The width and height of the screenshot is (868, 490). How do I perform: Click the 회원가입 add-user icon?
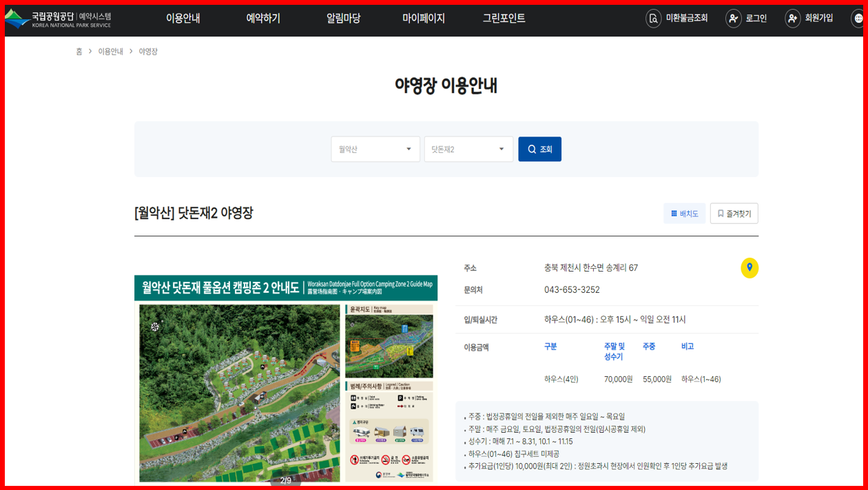(791, 18)
